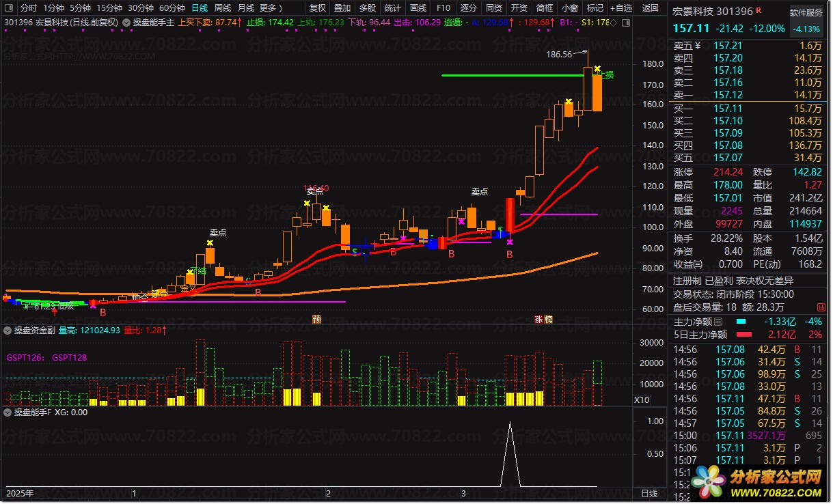This screenshot has height=504, width=833.
Task: Select the 30分钟 period tab
Action: click(x=141, y=8)
